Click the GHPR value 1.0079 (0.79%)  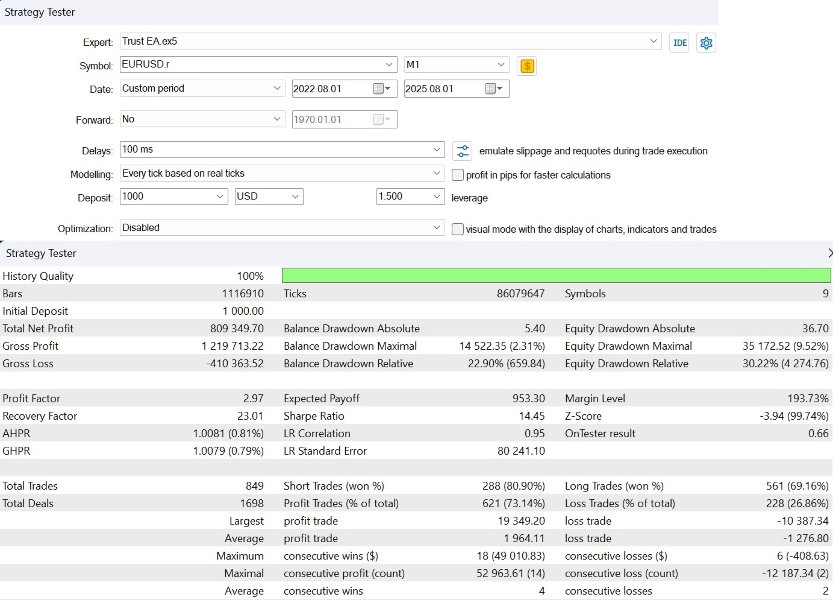click(x=228, y=451)
